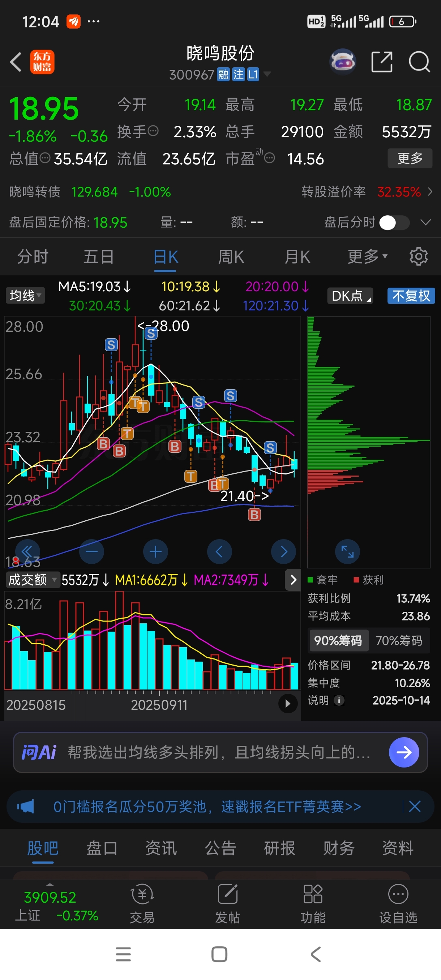
Task: Tap the 20250911 date marker on timeline
Action: pyautogui.click(x=159, y=705)
